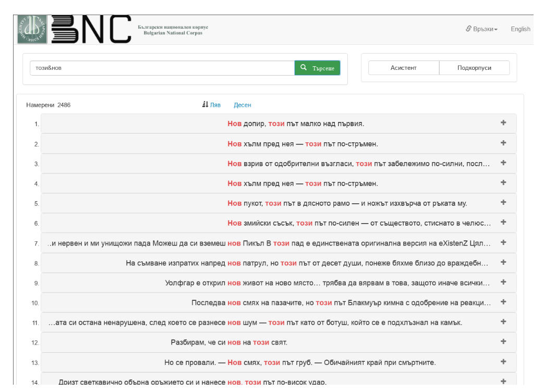The width and height of the screenshot is (544, 392).
Task: Click the chain icon beside Връзки
Action: (468, 29)
